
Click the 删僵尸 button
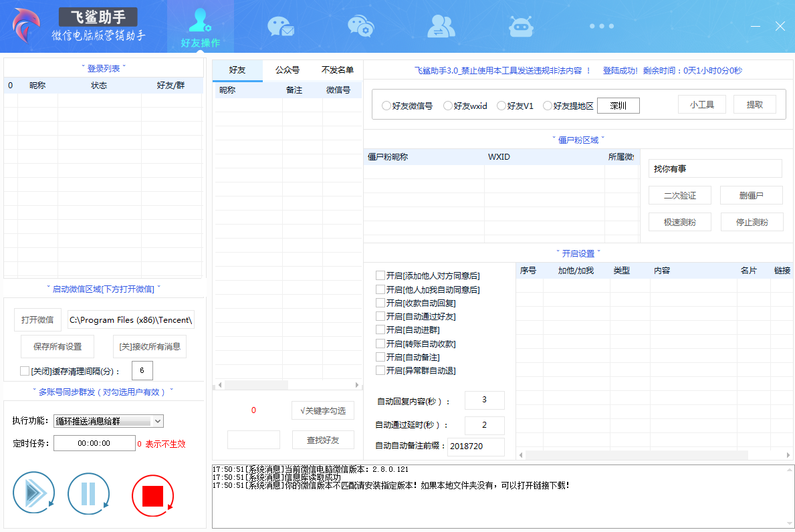(x=752, y=195)
